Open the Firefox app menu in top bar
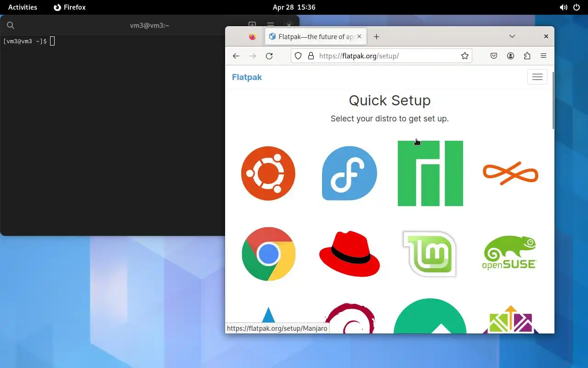Screen dimensions: 588x368 point(70,7)
